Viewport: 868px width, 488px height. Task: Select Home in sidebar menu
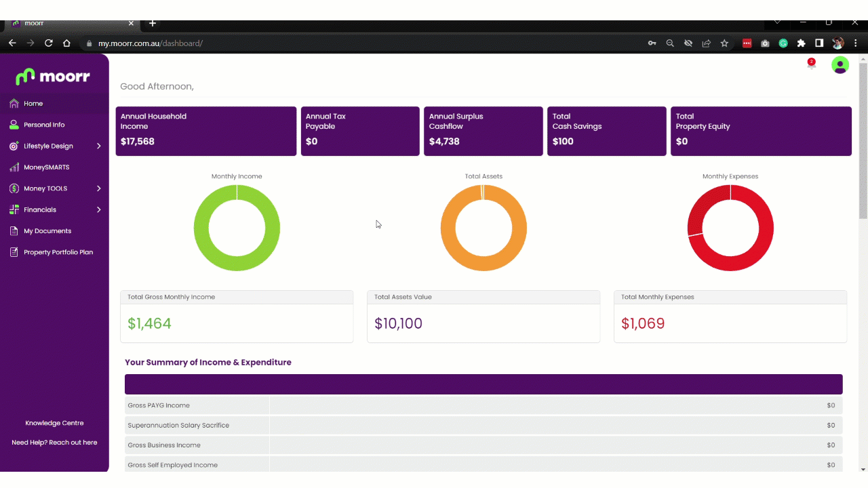(x=54, y=104)
